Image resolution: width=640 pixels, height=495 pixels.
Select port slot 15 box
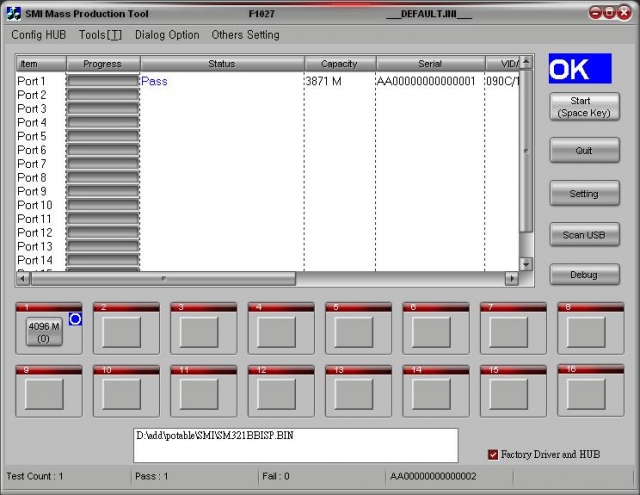[509, 395]
